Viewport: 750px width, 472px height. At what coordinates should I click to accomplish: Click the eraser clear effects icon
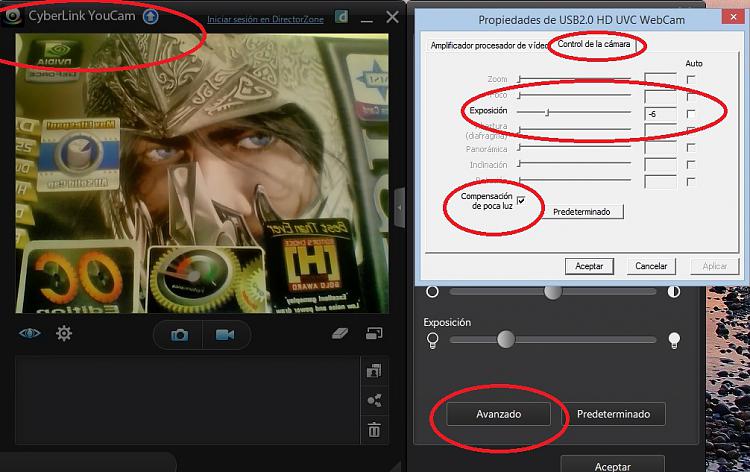pos(340,333)
